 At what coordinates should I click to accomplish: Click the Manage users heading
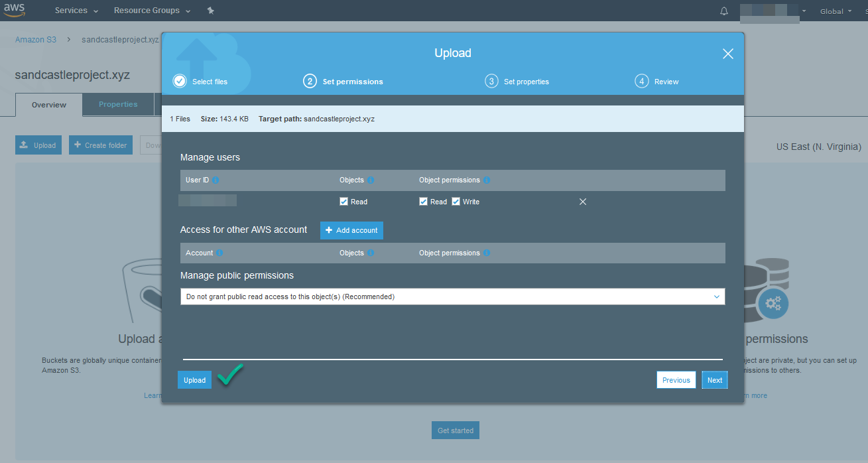(x=210, y=157)
